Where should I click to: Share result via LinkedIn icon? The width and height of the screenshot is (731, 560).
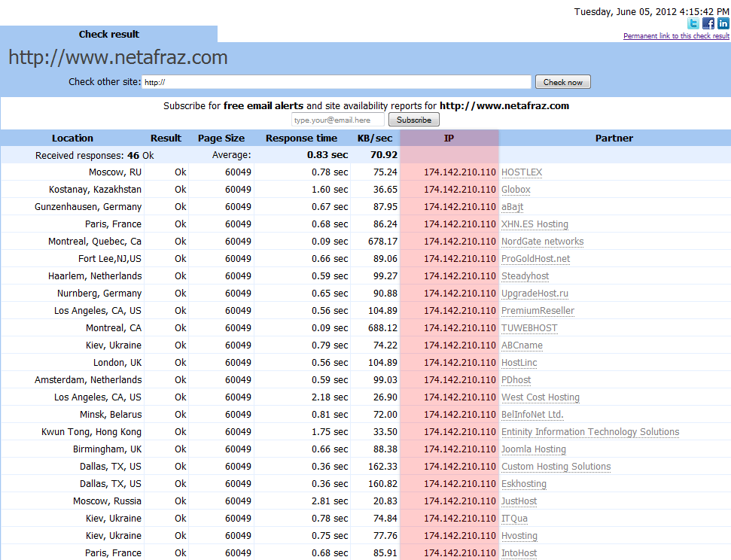(x=723, y=23)
